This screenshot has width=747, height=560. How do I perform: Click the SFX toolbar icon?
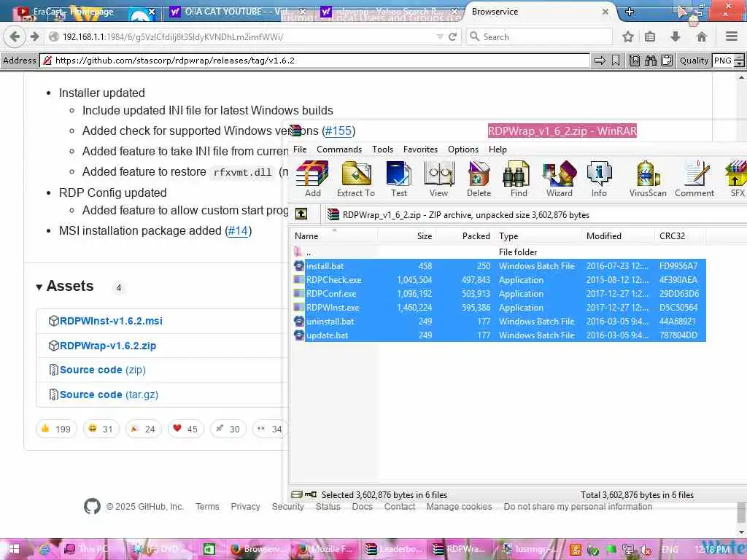[736, 179]
